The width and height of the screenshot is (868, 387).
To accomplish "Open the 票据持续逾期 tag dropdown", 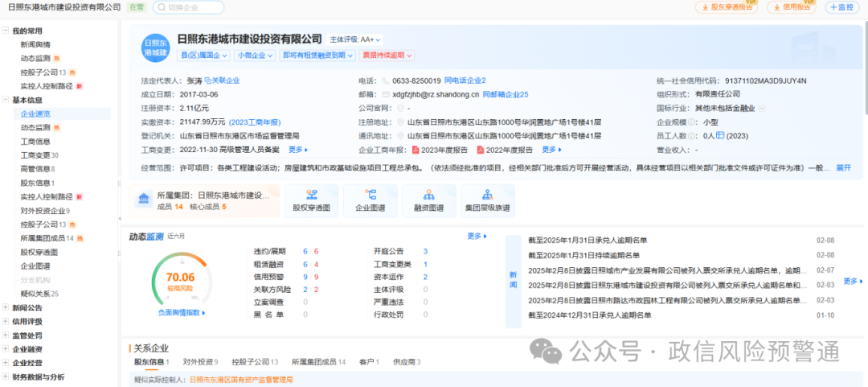I will click(x=387, y=56).
